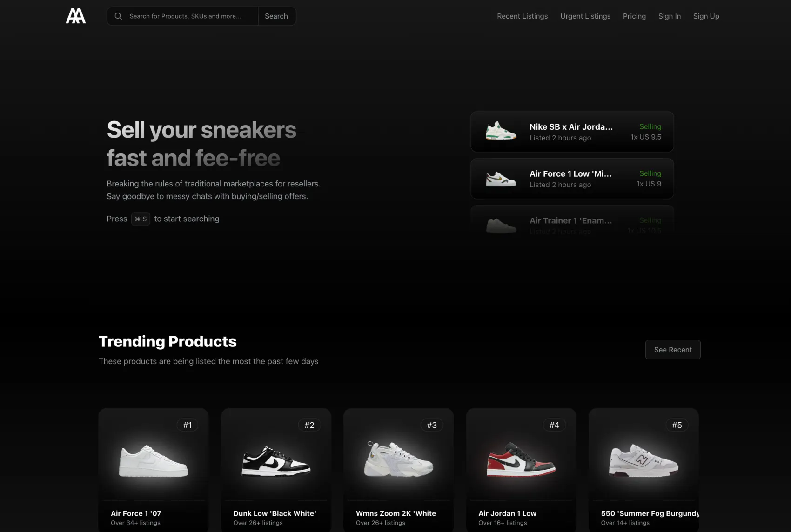Image resolution: width=791 pixels, height=532 pixels.
Task: Go to the Pricing page
Action: point(634,16)
